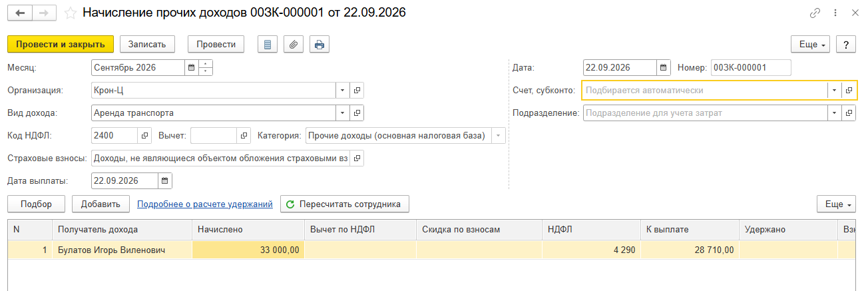Open the Счет, субконто item form icon
Screen dimensions: 868x291
coord(849,90)
